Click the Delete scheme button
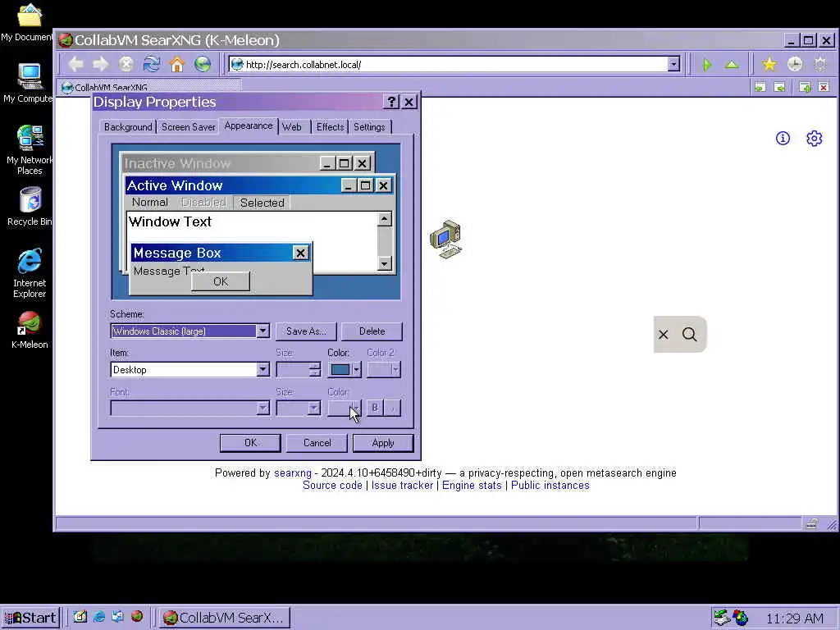 (372, 331)
